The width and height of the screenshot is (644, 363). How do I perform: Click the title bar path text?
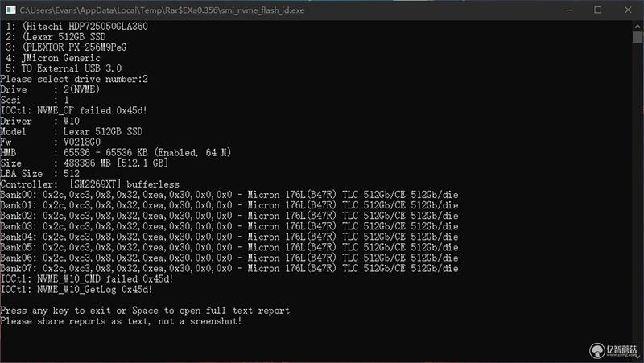tap(162, 10)
